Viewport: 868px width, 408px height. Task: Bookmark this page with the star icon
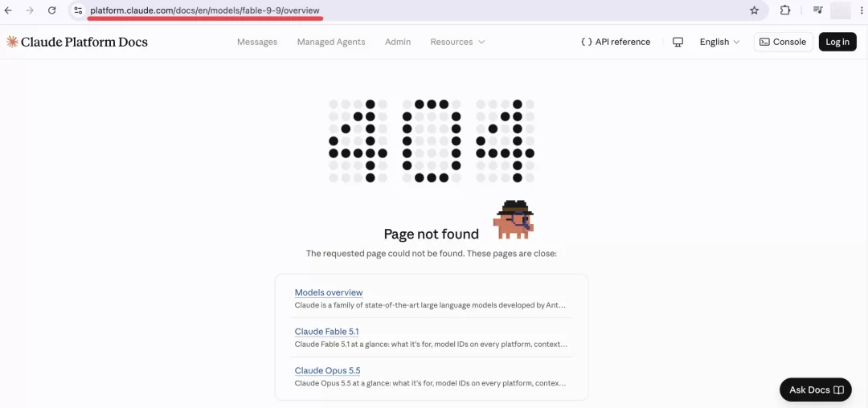[x=754, y=10]
